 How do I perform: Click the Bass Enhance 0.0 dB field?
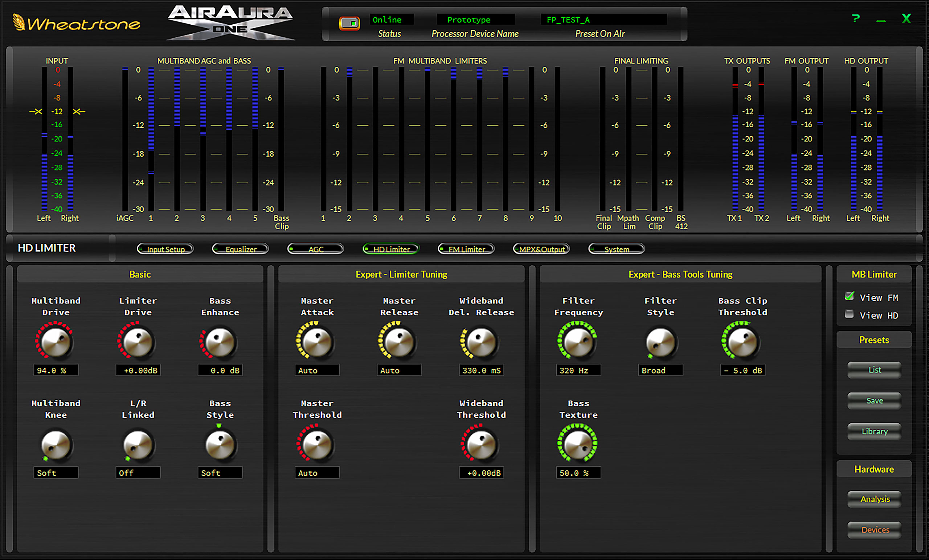coord(220,370)
